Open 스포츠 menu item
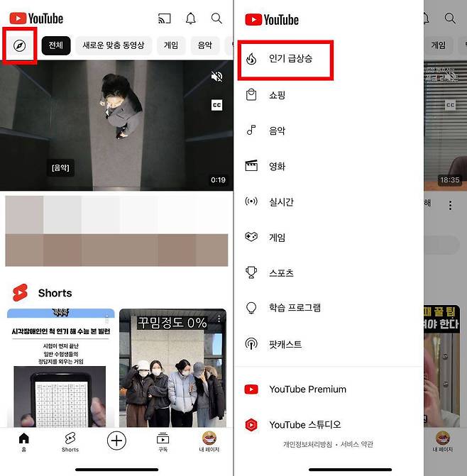Viewport: 467px width, 476px height. pos(329,272)
